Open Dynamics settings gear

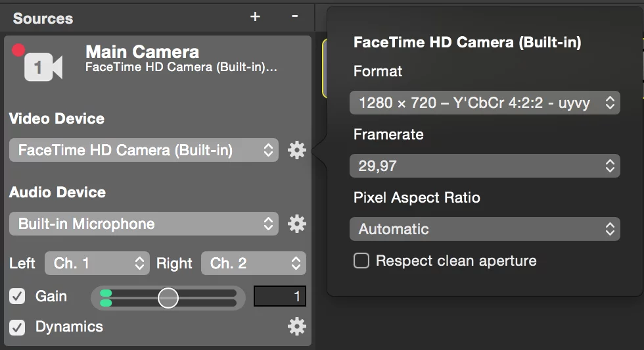tap(296, 326)
